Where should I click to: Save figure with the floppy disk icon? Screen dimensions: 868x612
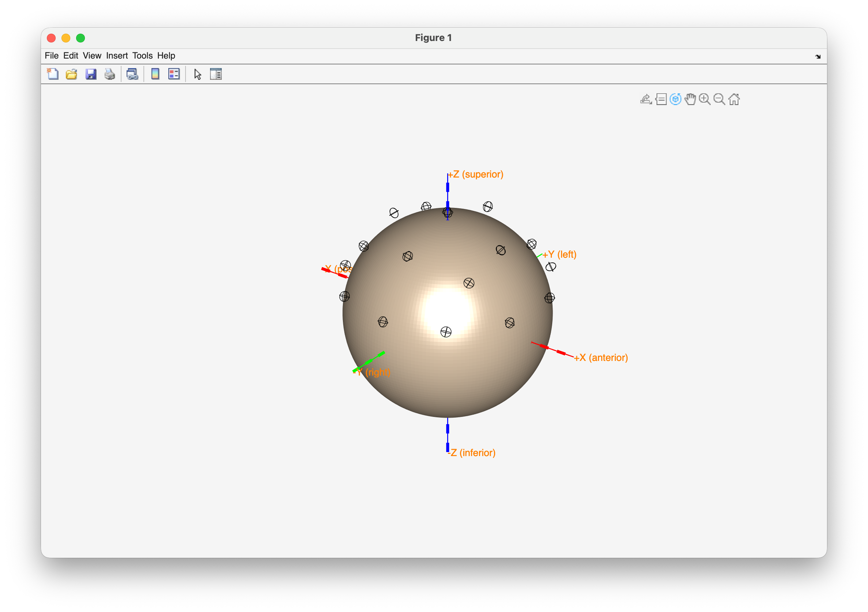pos(91,74)
